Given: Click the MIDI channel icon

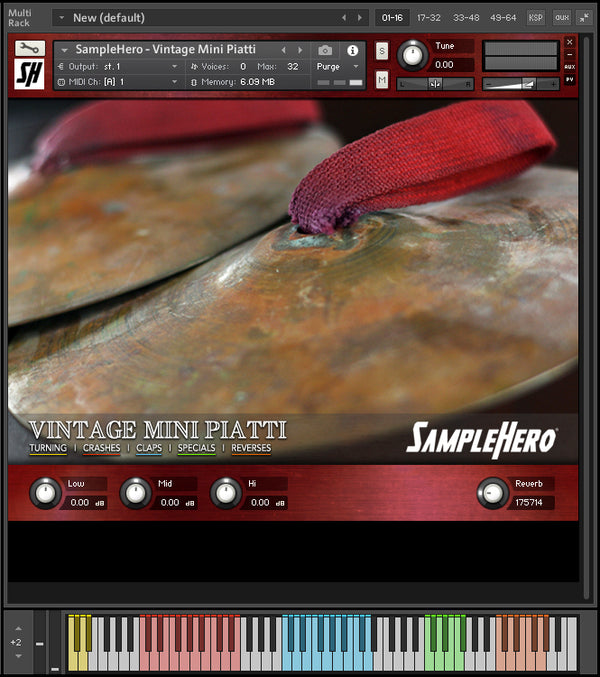Looking at the screenshot, I should pyautogui.click(x=61, y=82).
